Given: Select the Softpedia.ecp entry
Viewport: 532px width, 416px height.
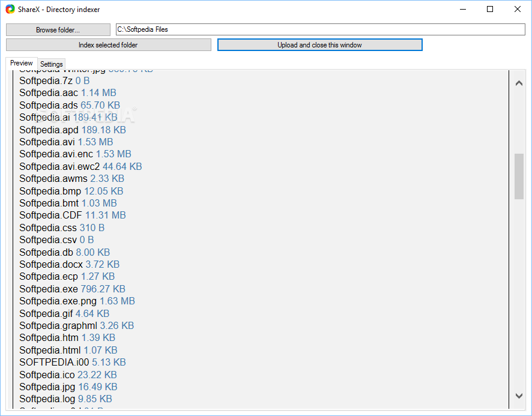Looking at the screenshot, I should pos(67,277).
